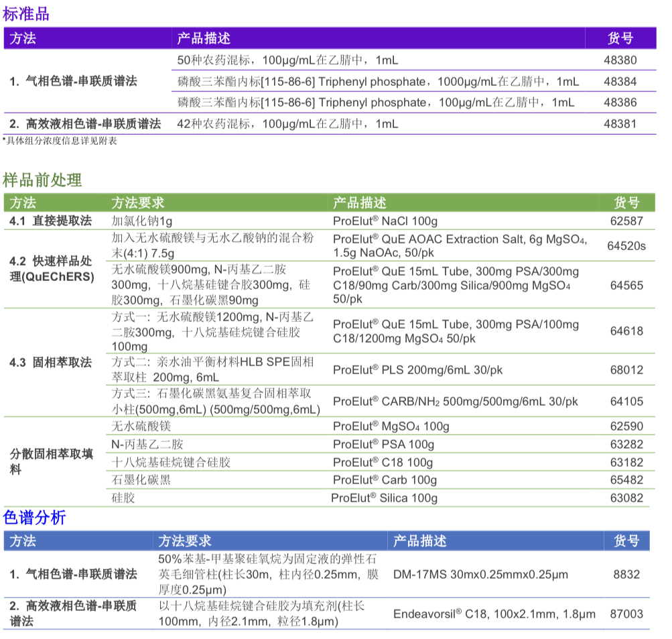Click 'ProElut C18 100g' description
The height and width of the screenshot is (639, 672).
point(383,462)
